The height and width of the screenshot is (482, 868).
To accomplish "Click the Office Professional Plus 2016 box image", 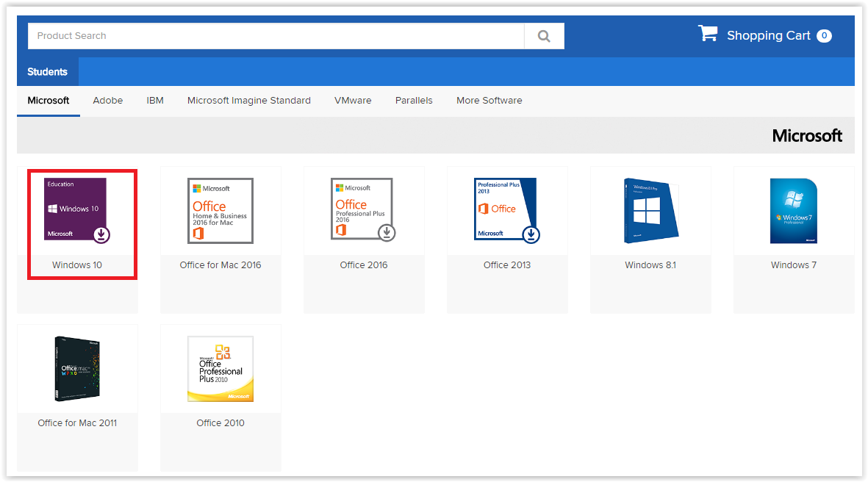I will point(362,209).
